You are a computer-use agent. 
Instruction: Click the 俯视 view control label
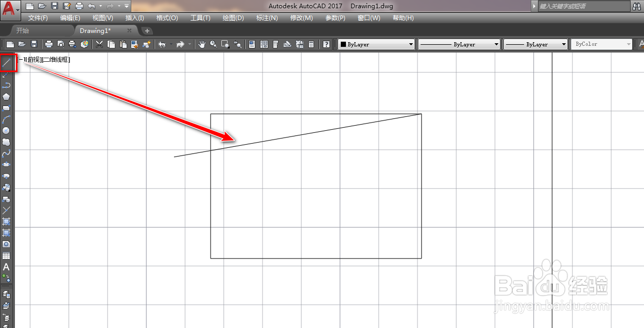click(x=33, y=60)
